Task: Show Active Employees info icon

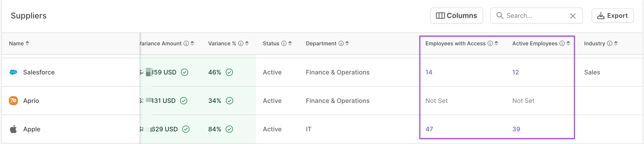Action: click(562, 43)
